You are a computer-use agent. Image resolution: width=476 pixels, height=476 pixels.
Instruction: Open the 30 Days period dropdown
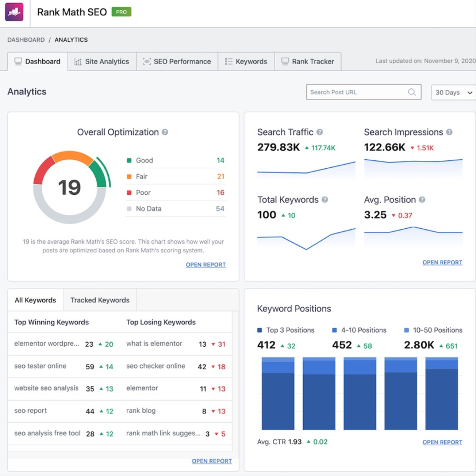point(454,93)
